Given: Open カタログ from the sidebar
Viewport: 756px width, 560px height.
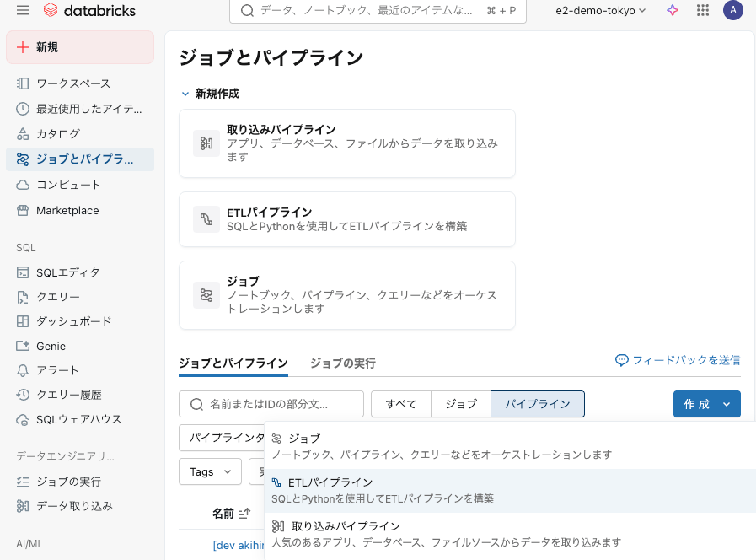Looking at the screenshot, I should coord(57,133).
